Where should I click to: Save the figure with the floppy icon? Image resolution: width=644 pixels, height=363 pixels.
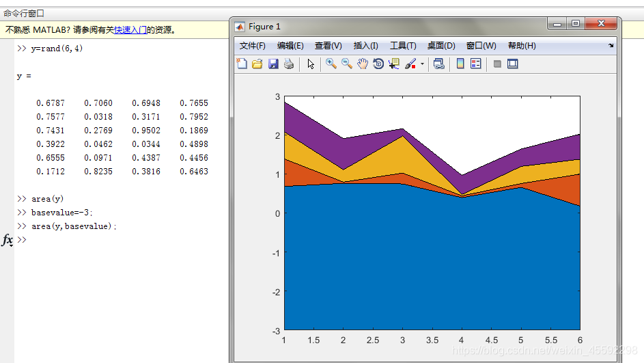[x=273, y=64]
